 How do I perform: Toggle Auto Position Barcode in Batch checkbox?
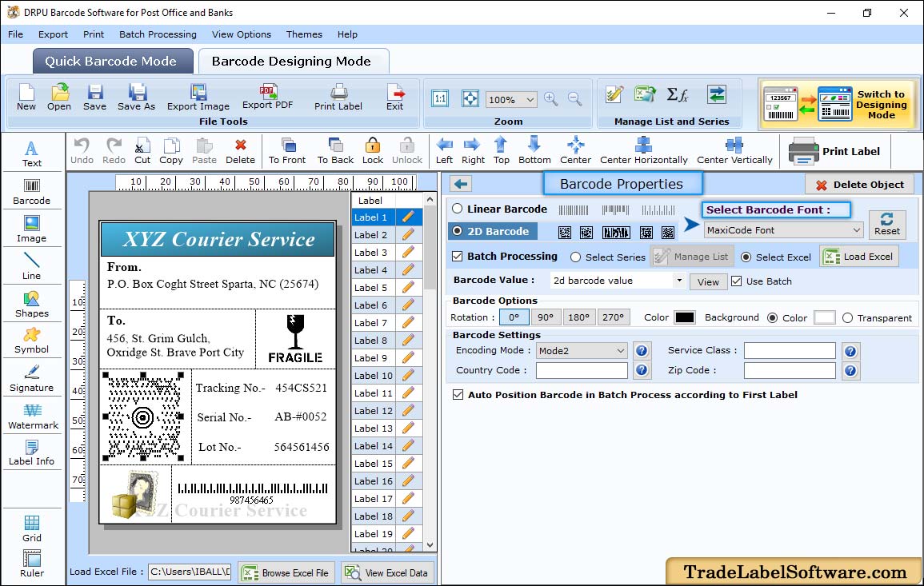pyautogui.click(x=458, y=395)
